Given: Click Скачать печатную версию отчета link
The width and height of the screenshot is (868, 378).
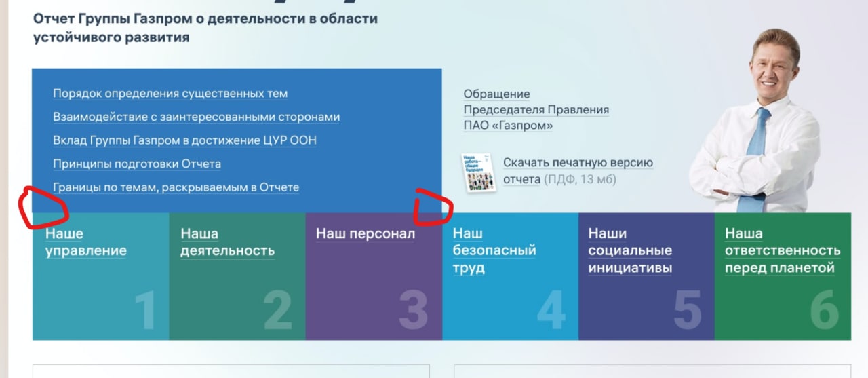Looking at the screenshot, I should tap(578, 171).
